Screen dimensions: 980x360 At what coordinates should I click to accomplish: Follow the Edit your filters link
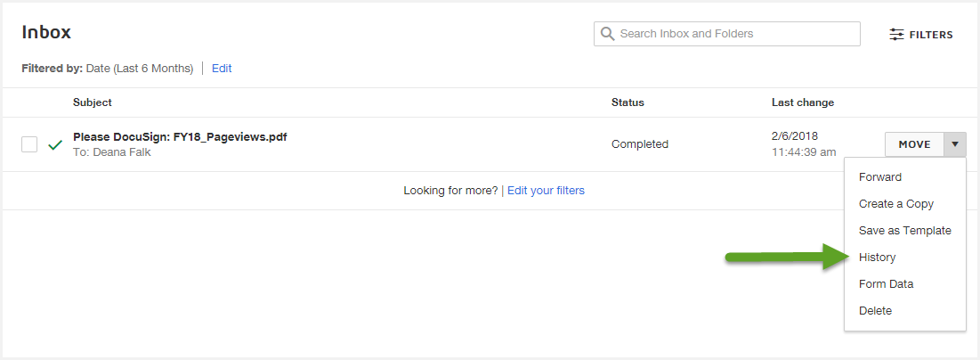tap(546, 191)
